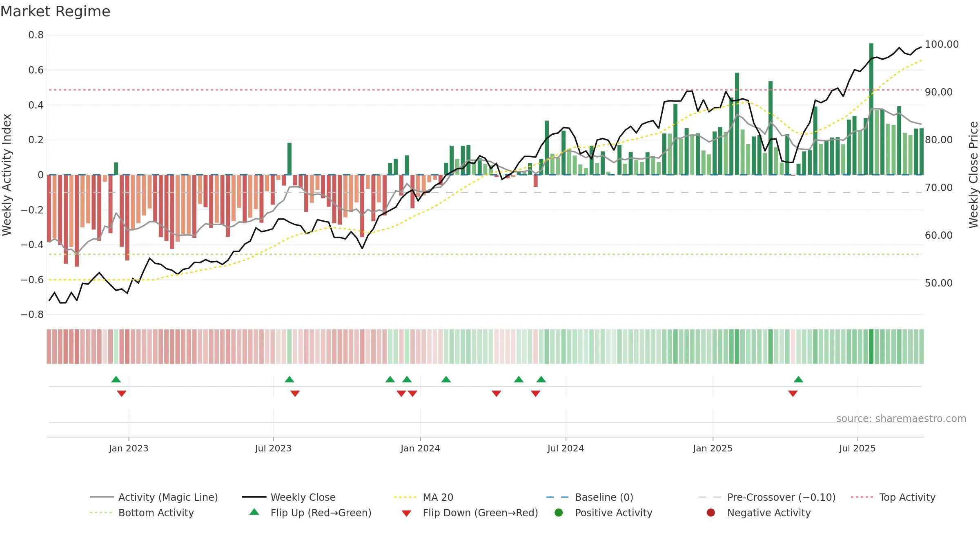Click the −0.8 activity axis label
980x551 pixels.
tap(32, 315)
